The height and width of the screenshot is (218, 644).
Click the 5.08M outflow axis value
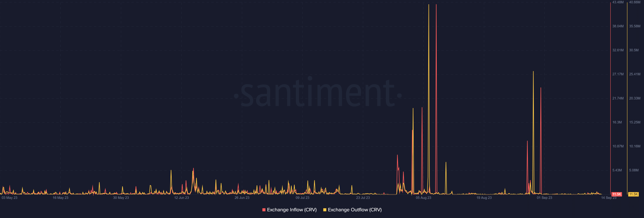pos(634,170)
